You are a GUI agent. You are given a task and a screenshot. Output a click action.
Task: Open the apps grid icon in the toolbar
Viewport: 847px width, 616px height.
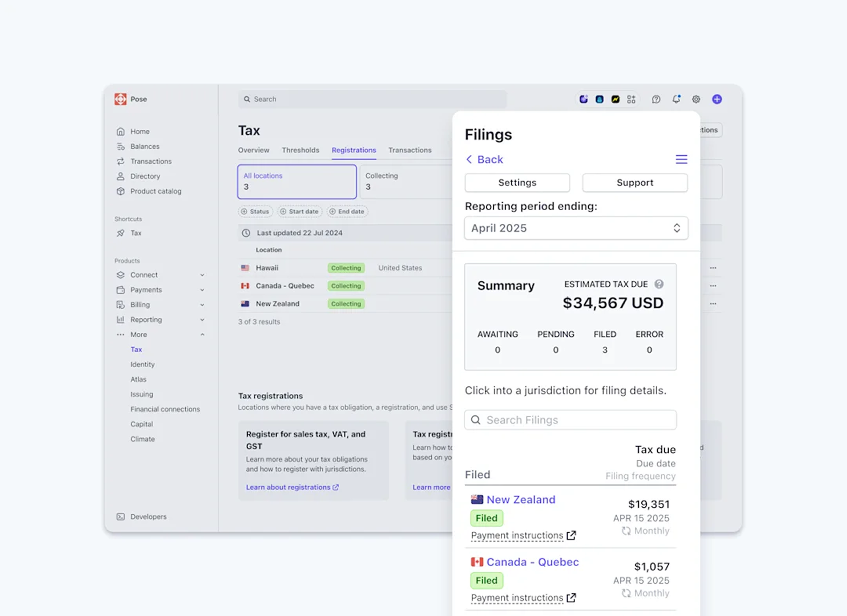[632, 99]
